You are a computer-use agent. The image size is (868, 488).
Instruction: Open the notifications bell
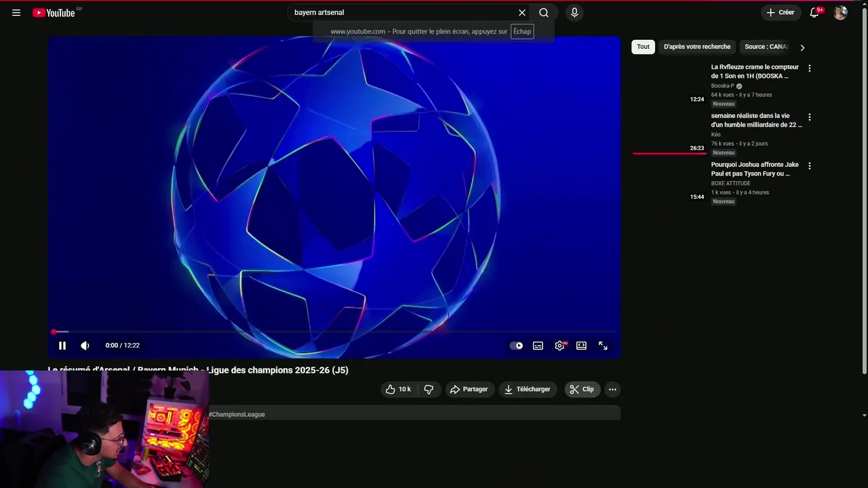click(x=814, y=13)
